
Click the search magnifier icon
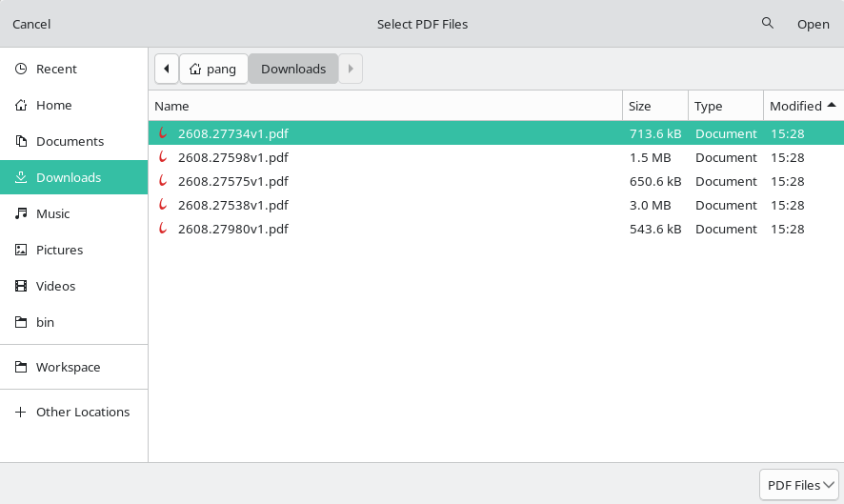point(768,23)
